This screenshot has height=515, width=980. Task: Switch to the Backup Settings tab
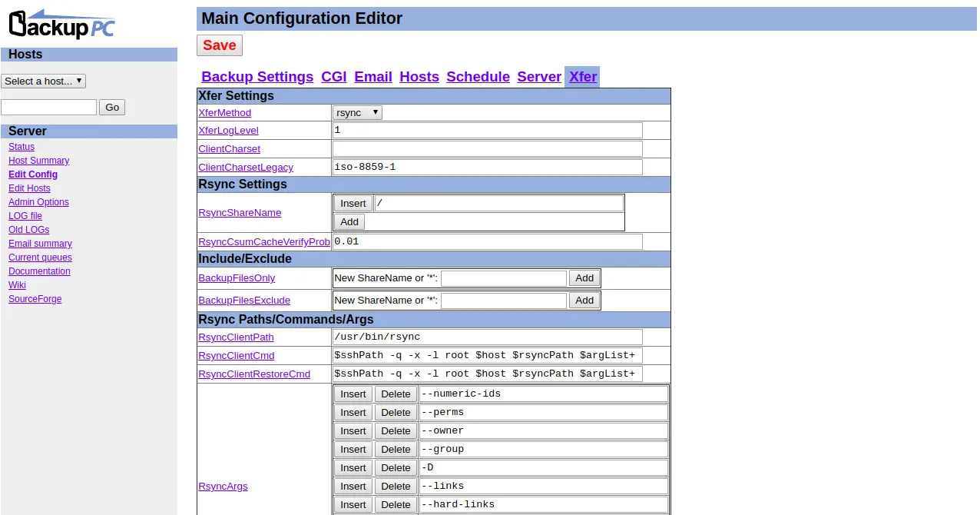(x=257, y=77)
